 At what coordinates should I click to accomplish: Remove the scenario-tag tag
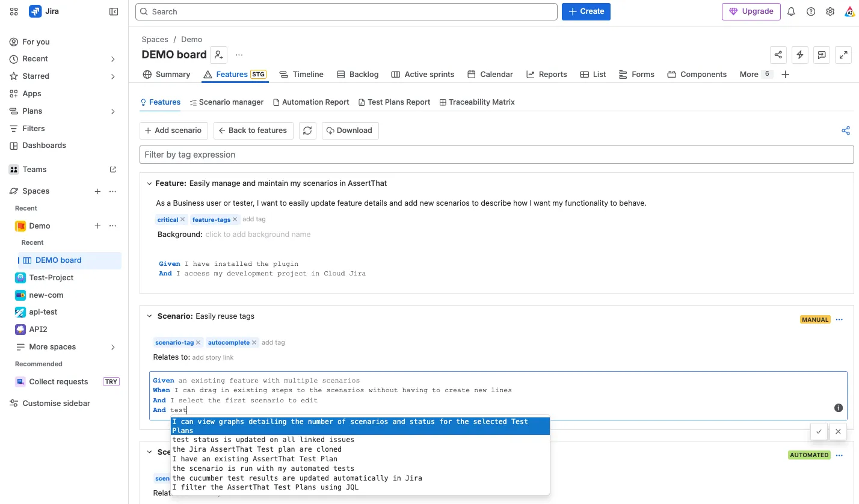[199, 342]
